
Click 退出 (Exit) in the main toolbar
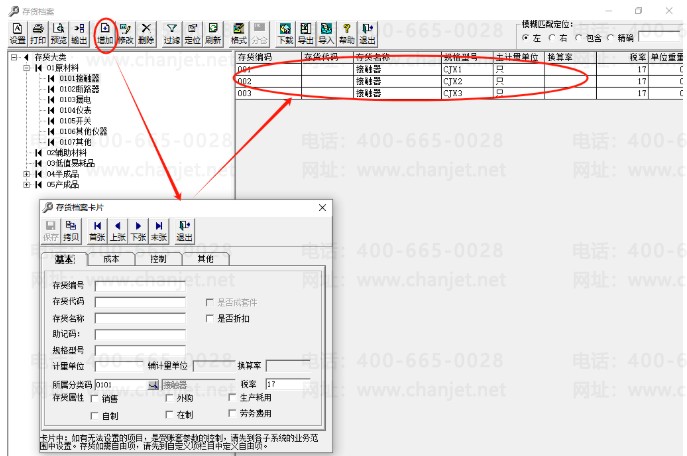tap(368, 34)
